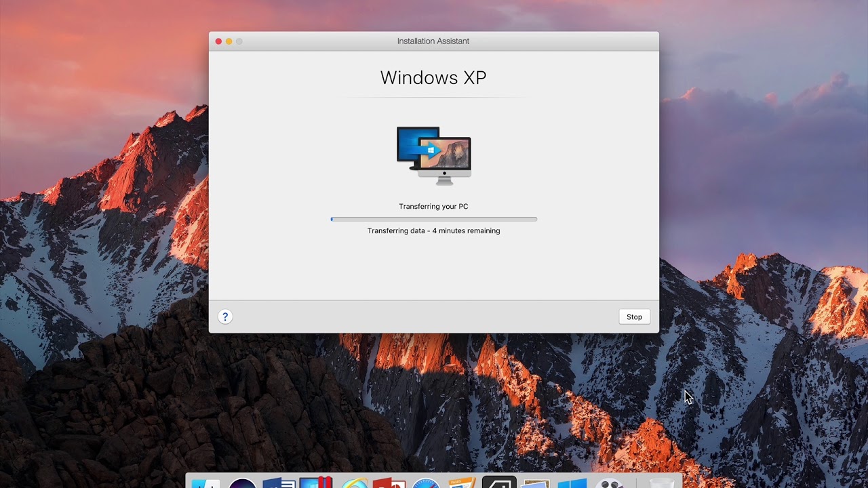Close the Installation Assistant window

218,41
